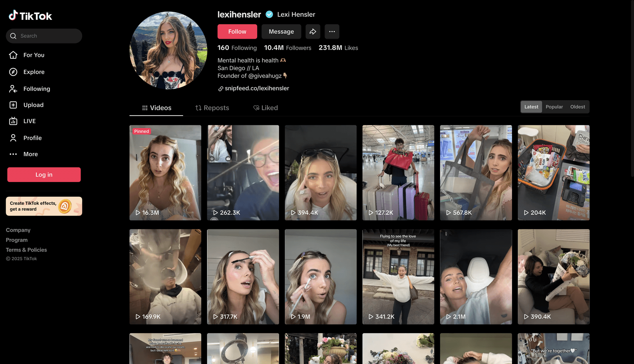This screenshot has height=364, width=634.
Task: Open the snipfeed.co/lexihensler link
Action: tap(256, 88)
